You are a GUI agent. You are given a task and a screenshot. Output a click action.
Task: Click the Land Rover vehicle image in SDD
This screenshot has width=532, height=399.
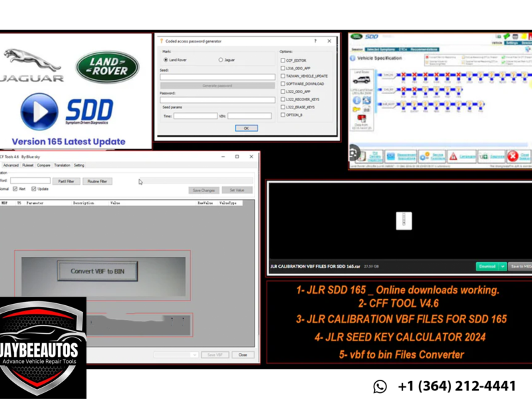[361, 80]
